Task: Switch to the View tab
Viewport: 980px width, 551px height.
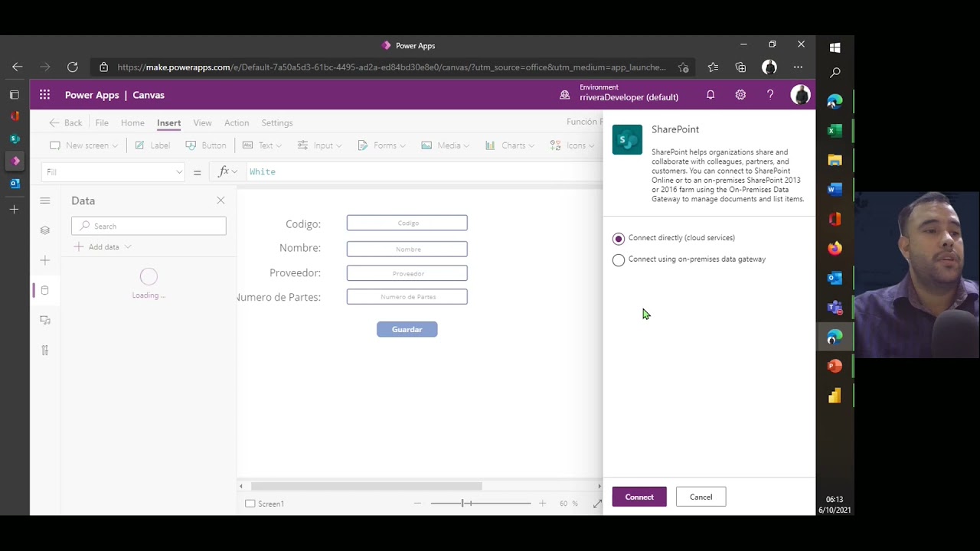Action: 202,122
